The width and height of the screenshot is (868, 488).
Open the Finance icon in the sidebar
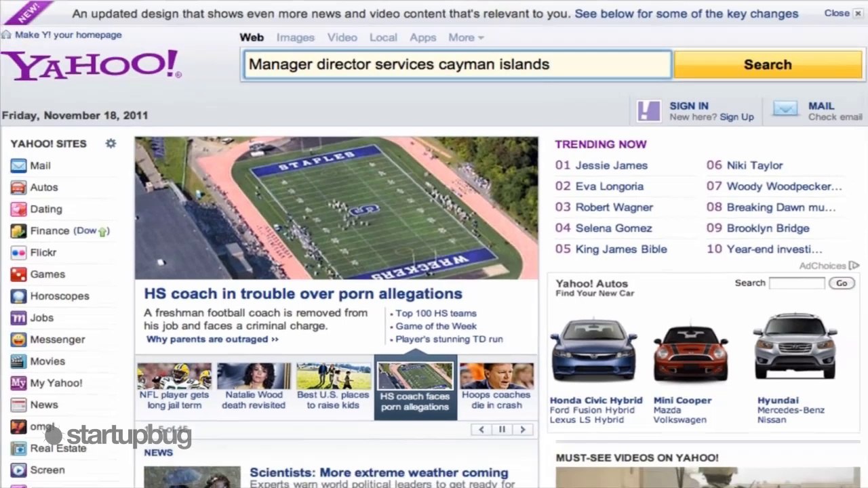tap(18, 230)
